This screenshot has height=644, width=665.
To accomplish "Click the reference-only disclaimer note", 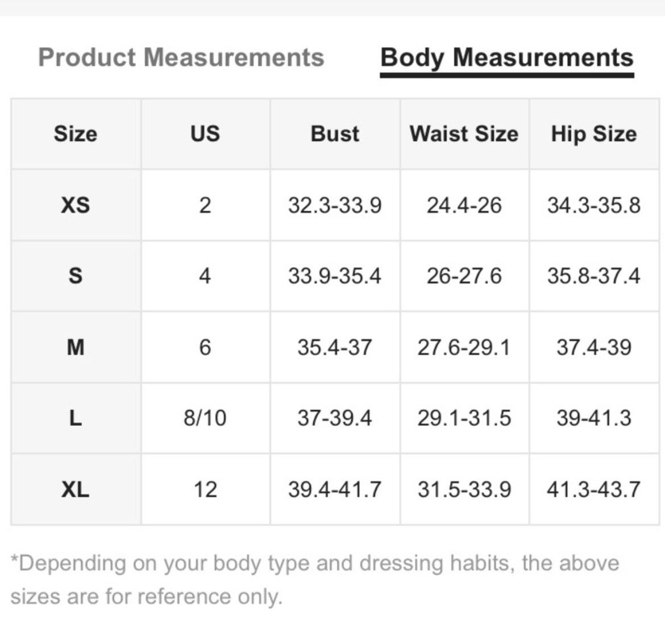I will pos(315,580).
